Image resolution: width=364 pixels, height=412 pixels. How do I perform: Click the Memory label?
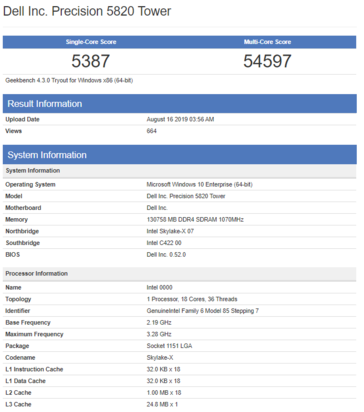pos(16,220)
